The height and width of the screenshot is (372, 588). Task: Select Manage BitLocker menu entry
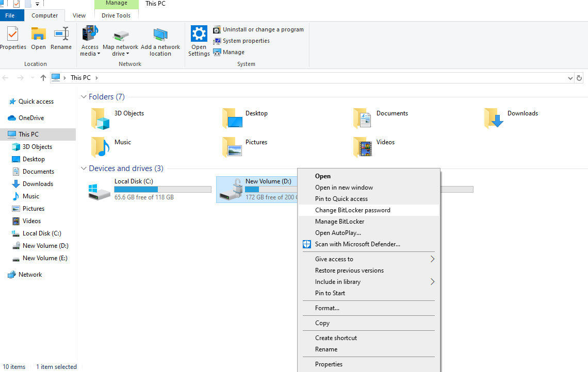coord(369,222)
